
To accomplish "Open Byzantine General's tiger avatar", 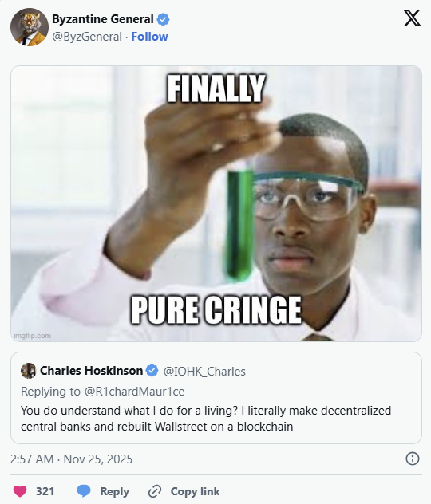I will [x=30, y=27].
